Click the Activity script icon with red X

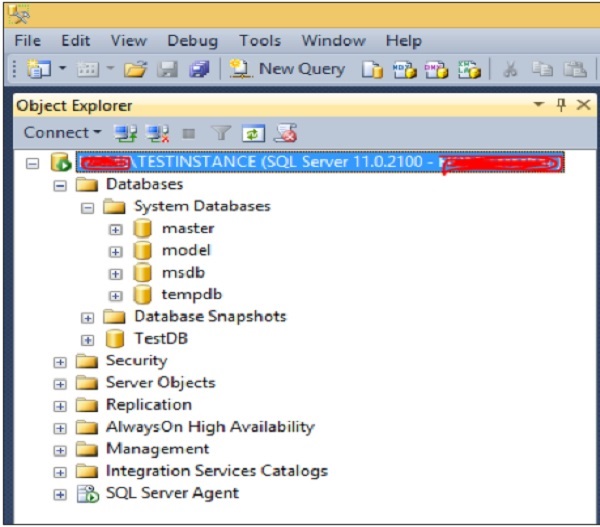point(286,133)
